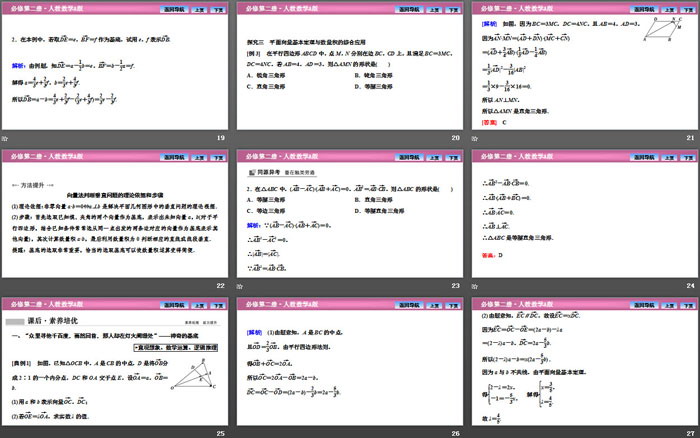
Task: Click the animation star icon under slide 21
Action: tap(476, 136)
